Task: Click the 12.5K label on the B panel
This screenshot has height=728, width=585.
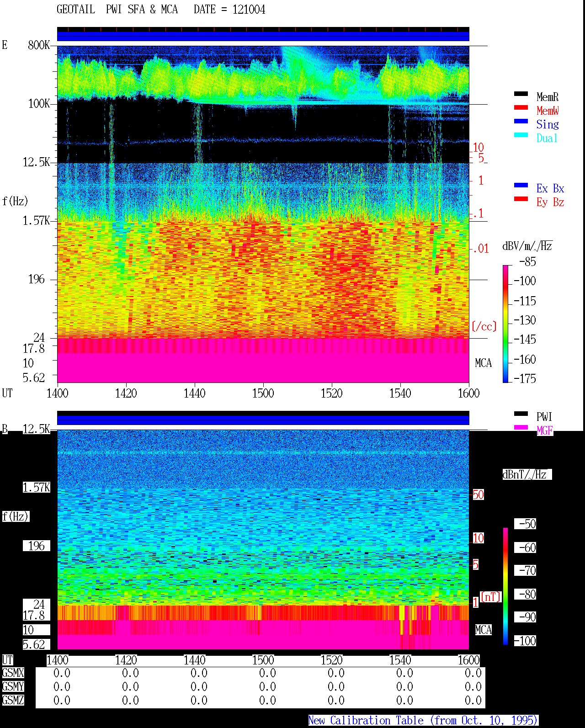Action: (37, 429)
